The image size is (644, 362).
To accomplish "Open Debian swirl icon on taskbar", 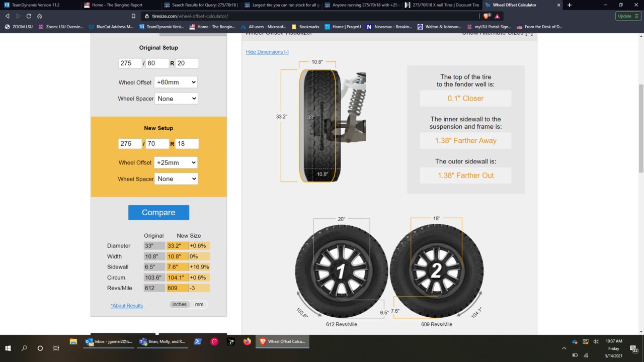I will coord(214,342).
